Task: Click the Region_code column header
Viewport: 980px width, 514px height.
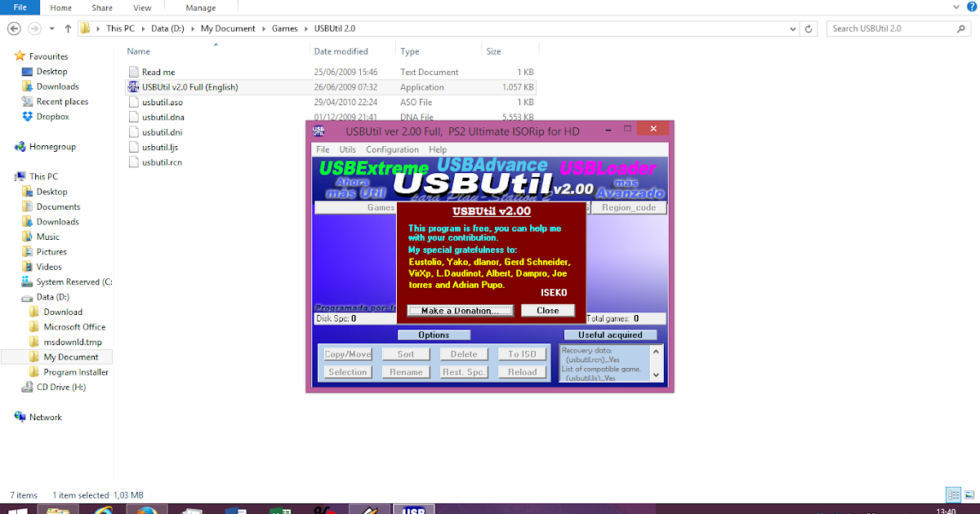Action: [x=629, y=208]
